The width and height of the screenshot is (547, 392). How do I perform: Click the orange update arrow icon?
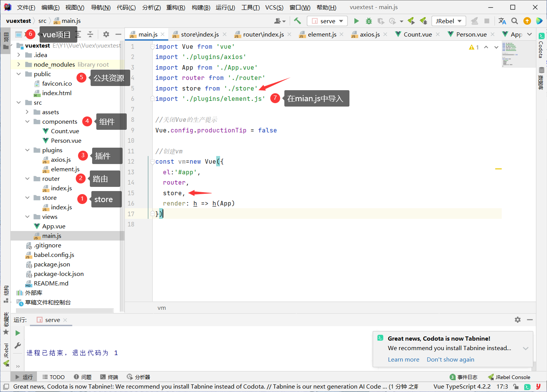527,21
